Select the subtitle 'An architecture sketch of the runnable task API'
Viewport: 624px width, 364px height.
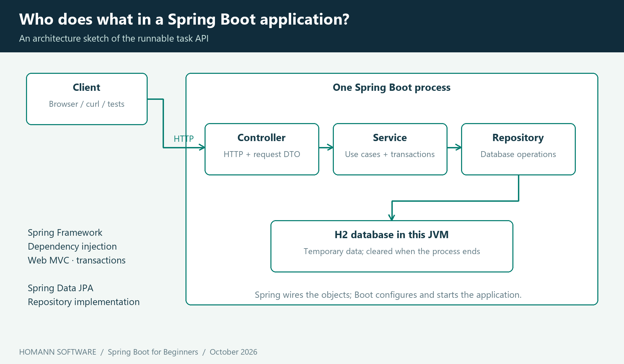click(x=114, y=38)
